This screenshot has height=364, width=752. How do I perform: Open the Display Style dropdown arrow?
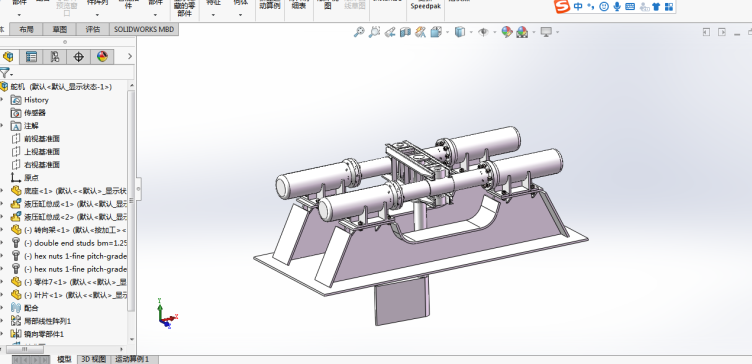tap(471, 33)
